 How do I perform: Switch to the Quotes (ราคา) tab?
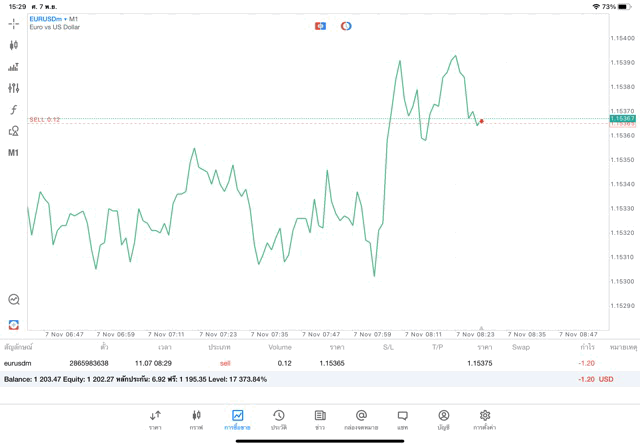[155, 419]
